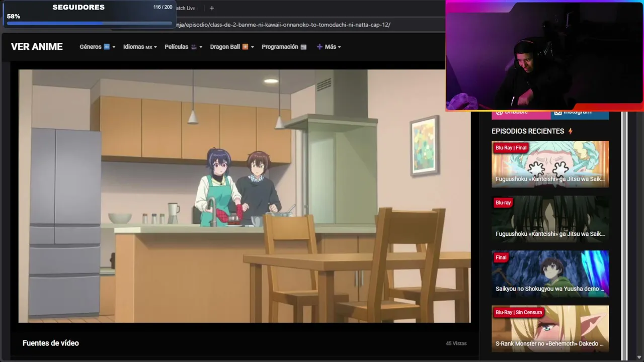The height and width of the screenshot is (362, 644).
Task: Open the Saikyou no Shokugyou episode thumbnail
Action: tap(550, 274)
